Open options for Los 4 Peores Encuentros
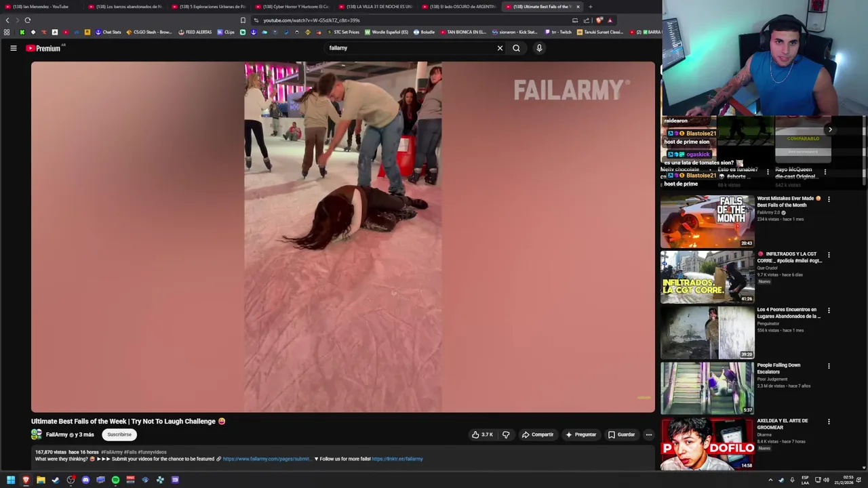 829,310
